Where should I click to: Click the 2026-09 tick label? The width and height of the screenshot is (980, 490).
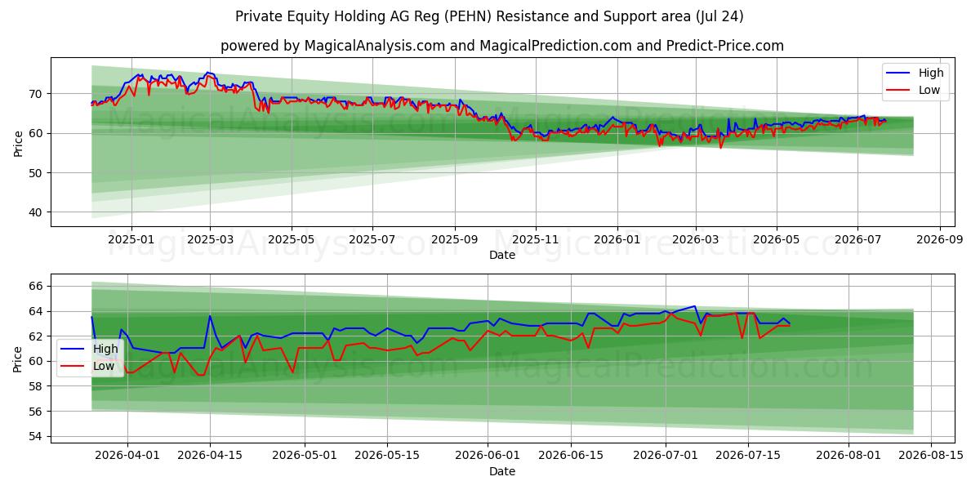(940, 239)
